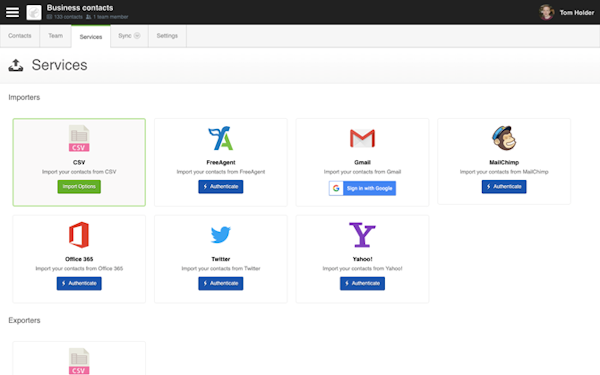The width and height of the screenshot is (600, 375).
Task: Click the 'MailChimp' card title
Action: 504,162
